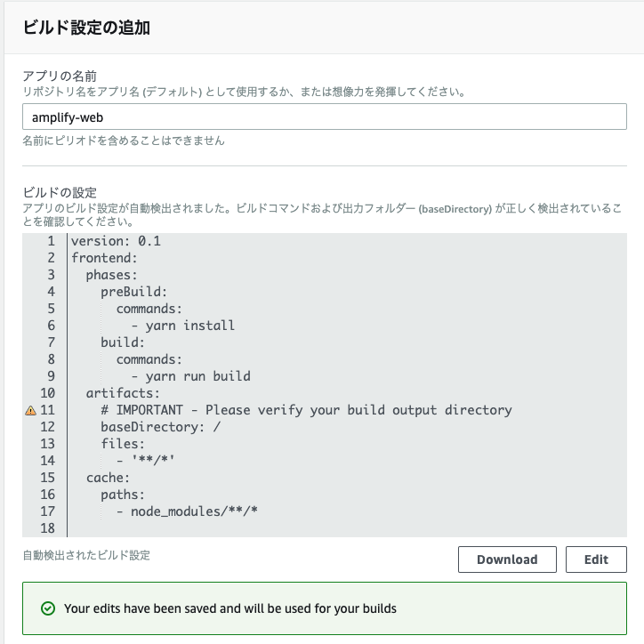
Task: Place cursor on the yarn install command
Action: click(x=190, y=326)
